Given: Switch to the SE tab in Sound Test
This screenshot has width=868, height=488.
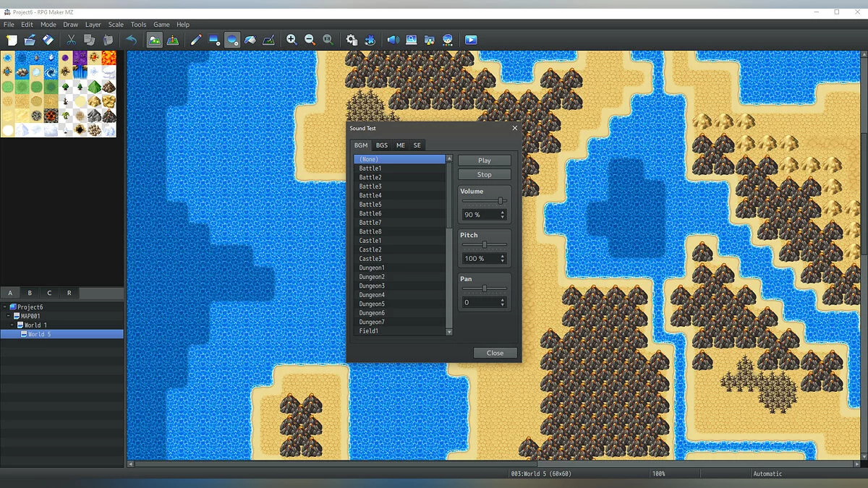Looking at the screenshot, I should click(417, 145).
